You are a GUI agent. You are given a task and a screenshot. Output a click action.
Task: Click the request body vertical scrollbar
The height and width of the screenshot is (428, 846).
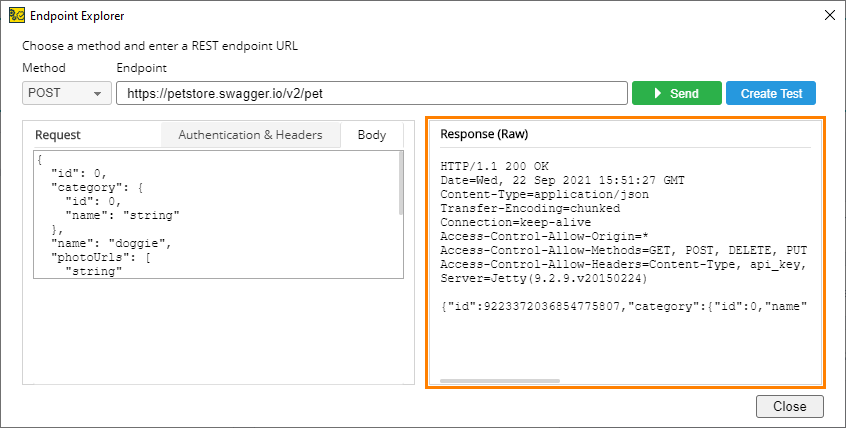click(x=400, y=184)
